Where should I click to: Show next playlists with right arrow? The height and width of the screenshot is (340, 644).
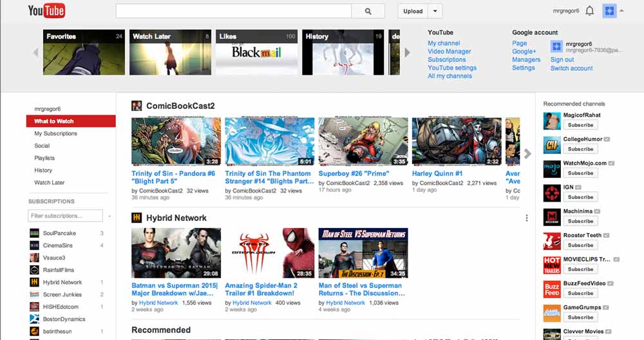point(407,52)
